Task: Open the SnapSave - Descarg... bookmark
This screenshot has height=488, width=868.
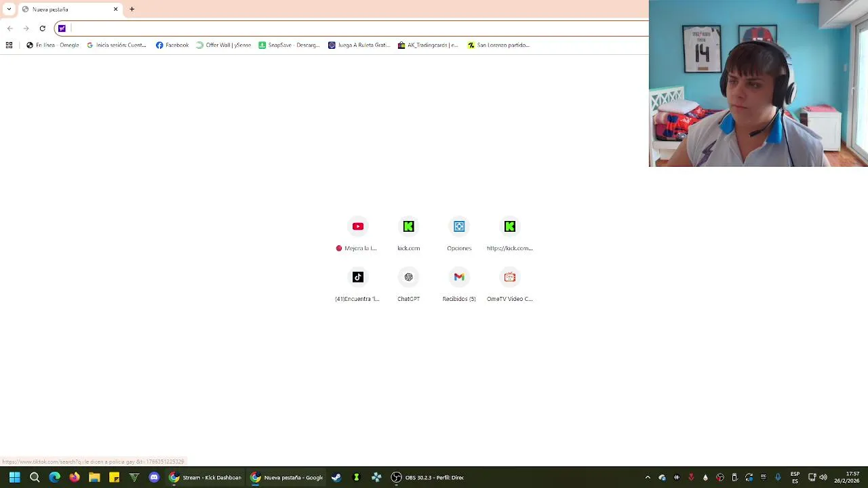Action: point(289,45)
